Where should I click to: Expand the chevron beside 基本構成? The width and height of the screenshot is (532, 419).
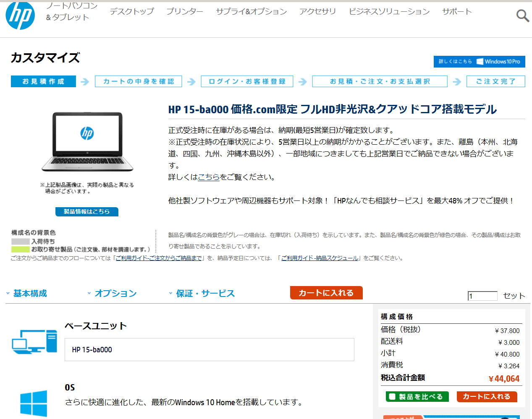tap(8, 293)
